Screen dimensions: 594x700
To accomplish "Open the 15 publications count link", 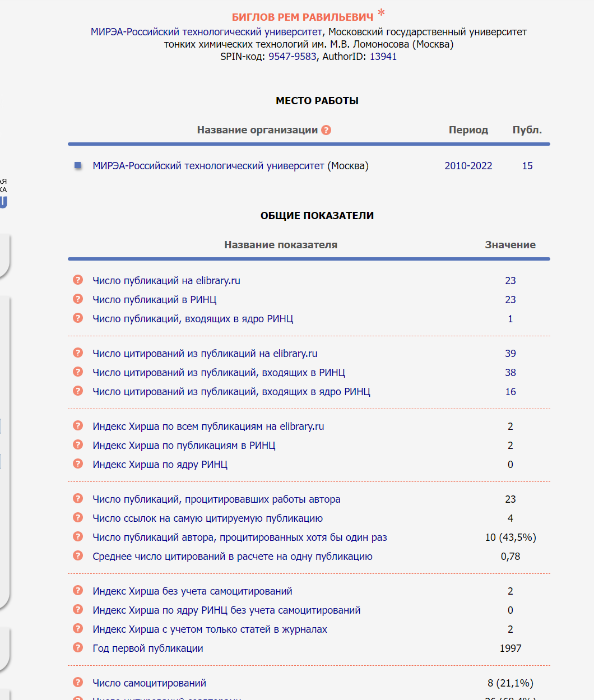I will pos(527,166).
